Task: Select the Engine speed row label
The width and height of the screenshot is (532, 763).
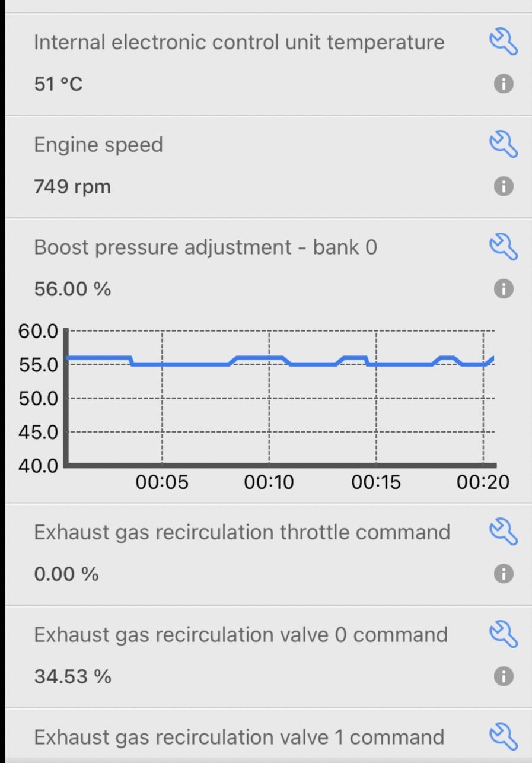Action: [x=98, y=145]
